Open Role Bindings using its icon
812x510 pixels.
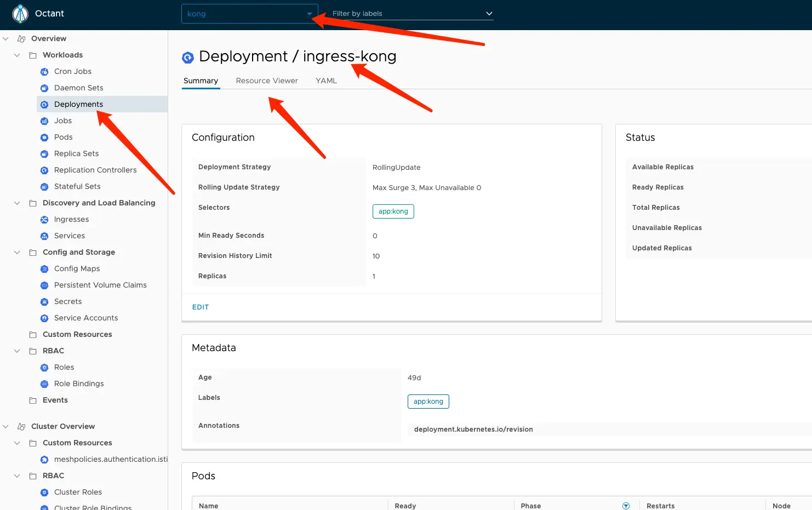pos(44,384)
